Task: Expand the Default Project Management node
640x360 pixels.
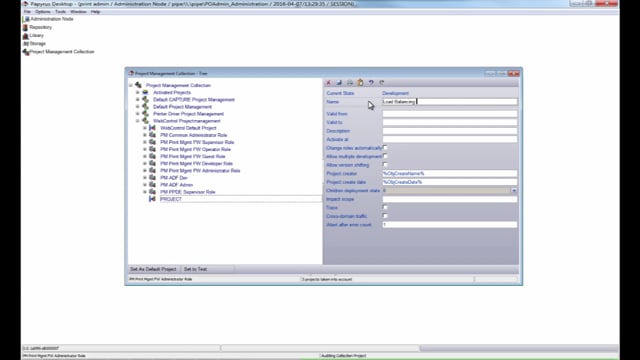Action: click(x=138, y=107)
